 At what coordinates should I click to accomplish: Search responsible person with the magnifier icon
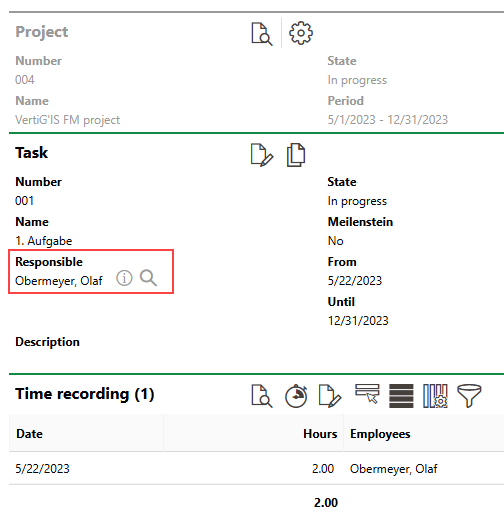tap(148, 278)
